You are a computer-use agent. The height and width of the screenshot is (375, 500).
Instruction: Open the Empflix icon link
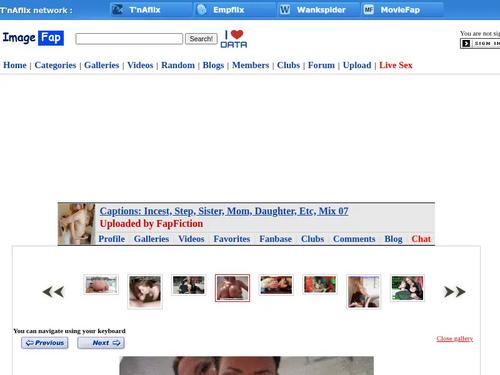(202, 10)
